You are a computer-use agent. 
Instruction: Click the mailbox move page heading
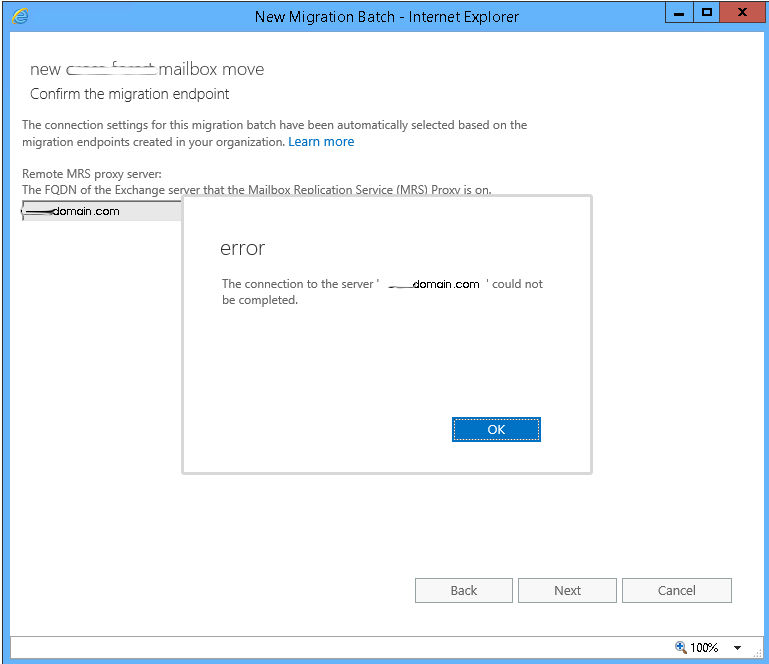pos(147,70)
